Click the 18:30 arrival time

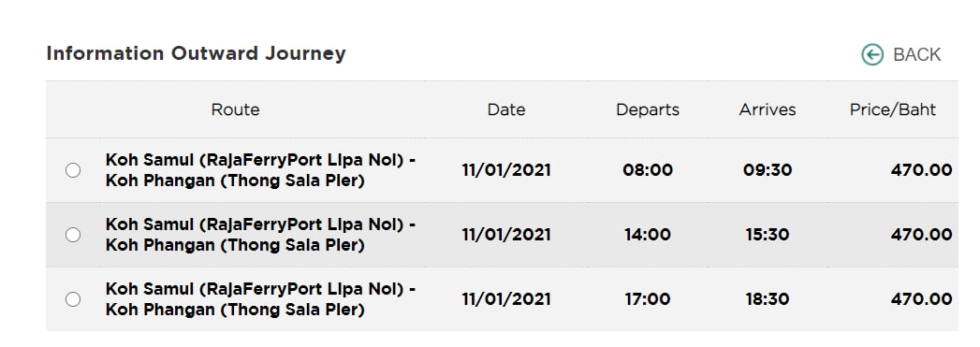(768, 299)
